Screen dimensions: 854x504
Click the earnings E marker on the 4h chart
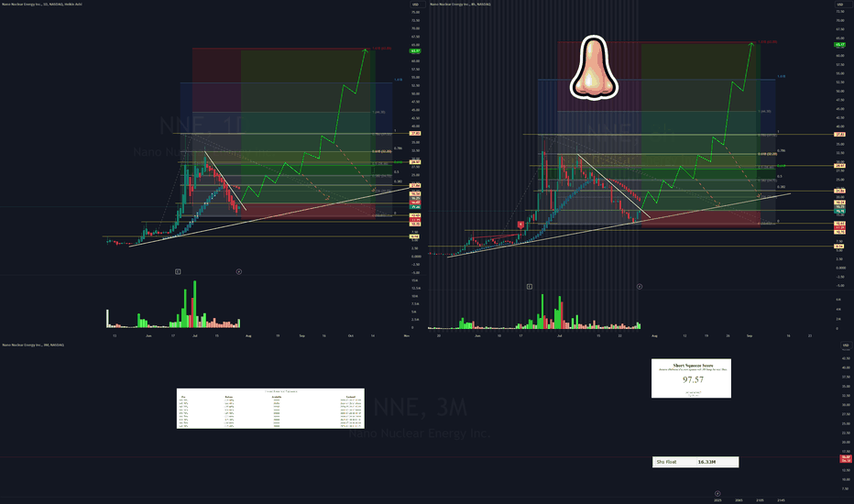[x=530, y=287]
